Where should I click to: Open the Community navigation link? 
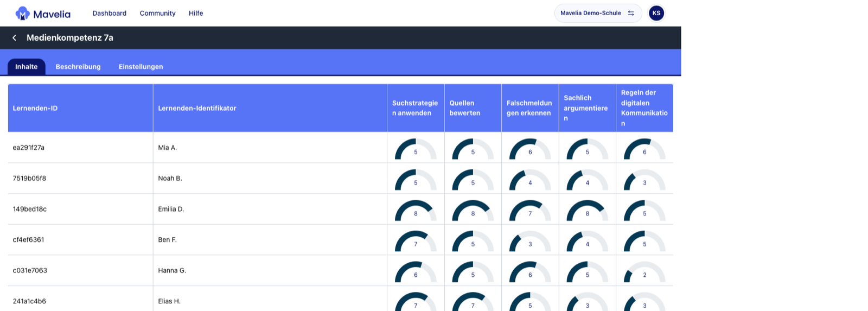[158, 13]
